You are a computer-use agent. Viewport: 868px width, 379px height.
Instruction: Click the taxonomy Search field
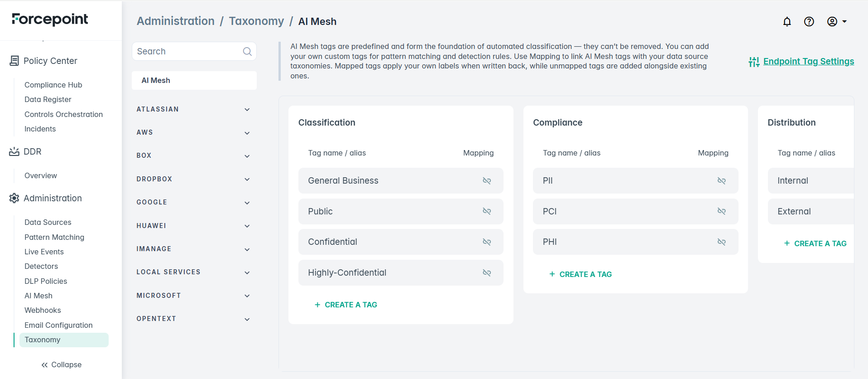(188, 51)
